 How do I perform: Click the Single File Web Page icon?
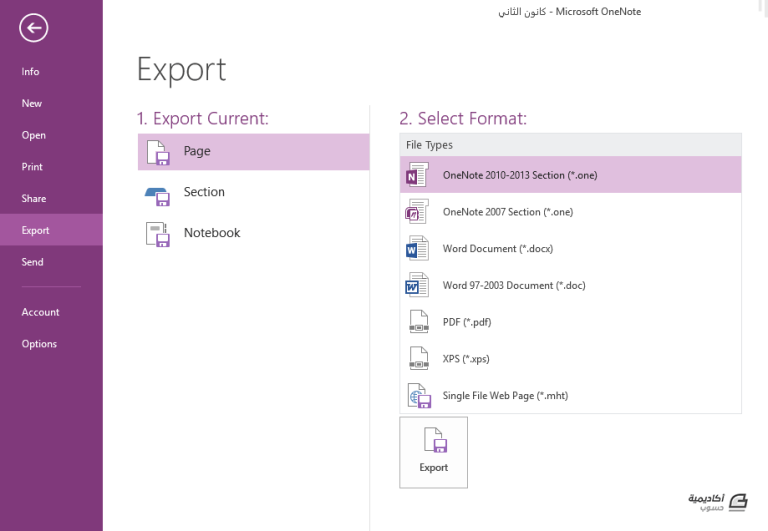coord(419,396)
